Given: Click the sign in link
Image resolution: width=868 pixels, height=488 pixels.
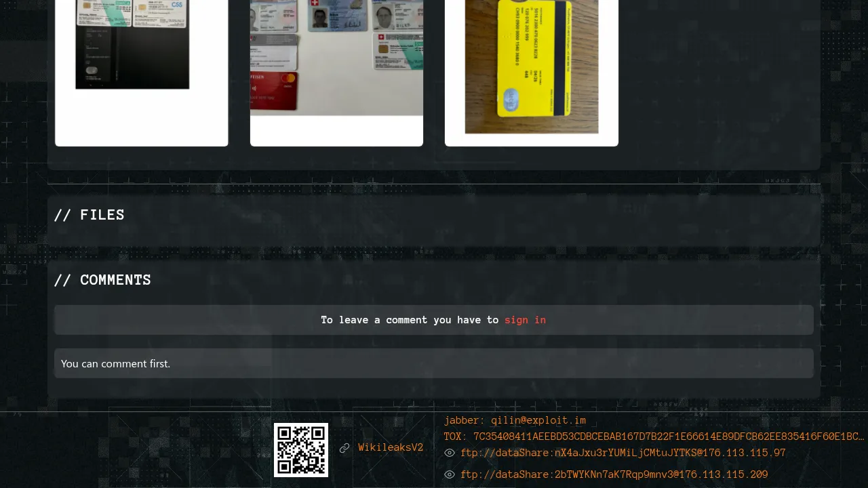Looking at the screenshot, I should [x=525, y=320].
